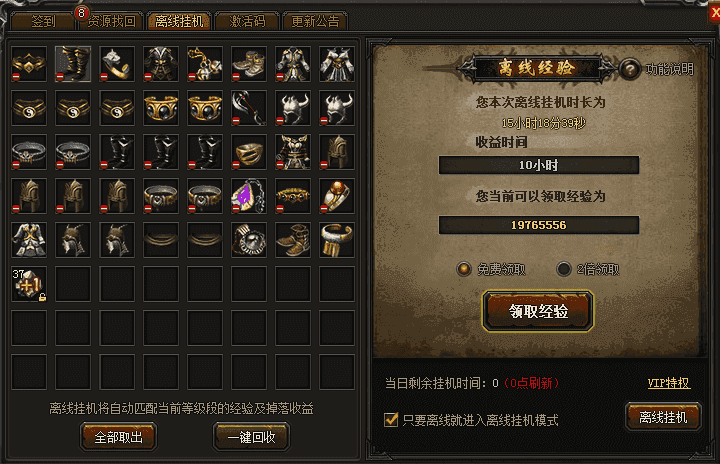Select the red gem ring item
Image resolution: width=720 pixels, height=464 pixels.
click(337, 196)
